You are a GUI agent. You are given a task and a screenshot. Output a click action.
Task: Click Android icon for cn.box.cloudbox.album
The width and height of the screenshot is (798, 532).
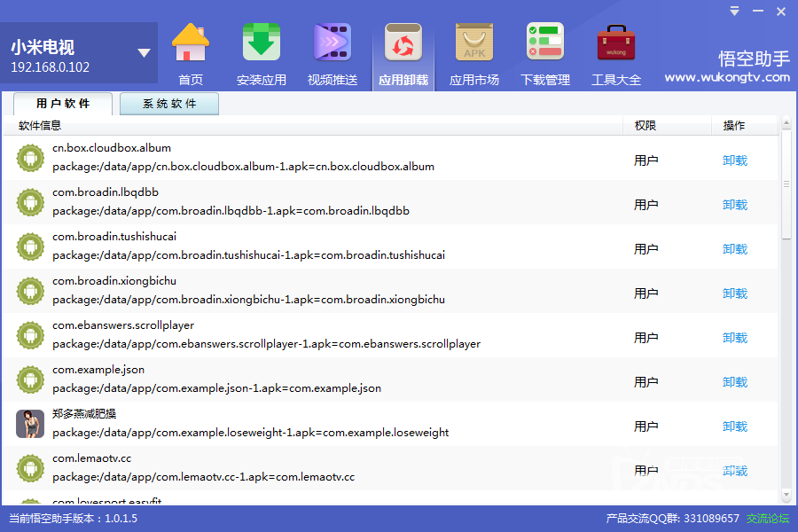coord(30,158)
